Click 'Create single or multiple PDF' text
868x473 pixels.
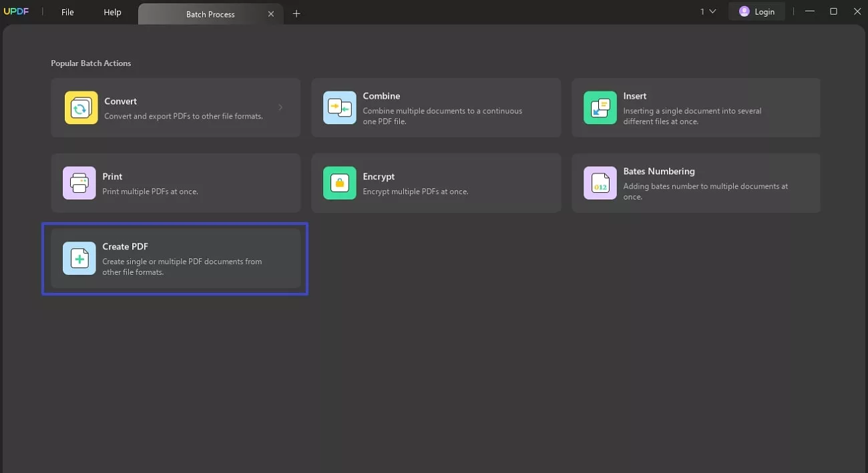(182, 267)
